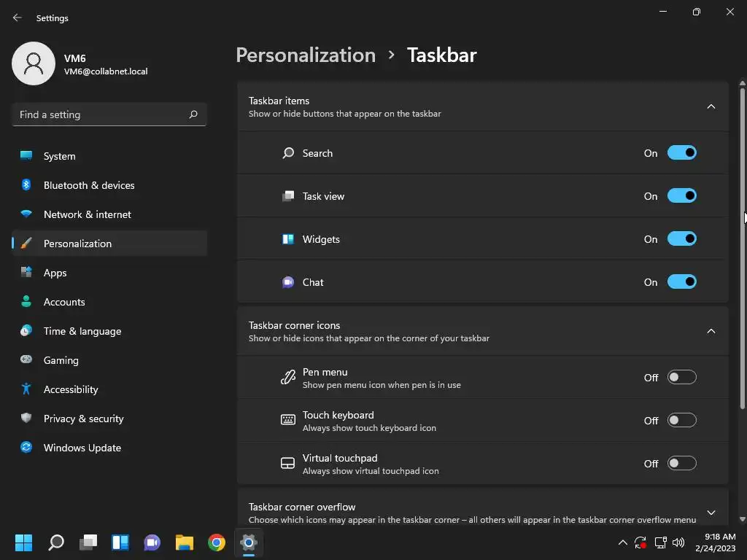
Task: Collapse the Taskbar corner icons section
Action: (x=711, y=331)
